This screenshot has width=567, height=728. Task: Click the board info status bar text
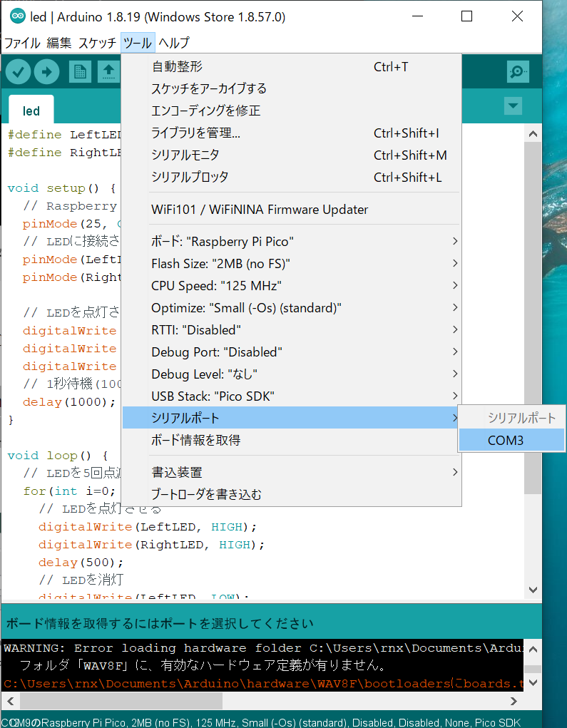[x=262, y=722]
